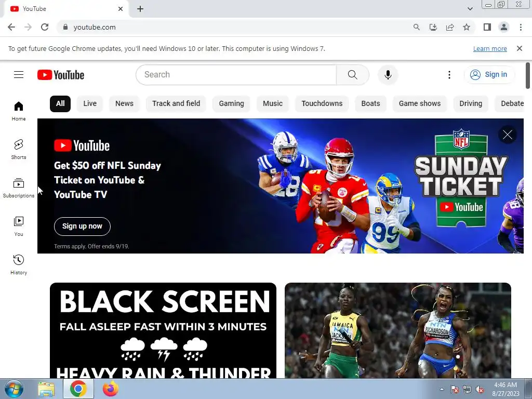Open the network tray icon
Screen dimensions: 532x399
click(467, 389)
